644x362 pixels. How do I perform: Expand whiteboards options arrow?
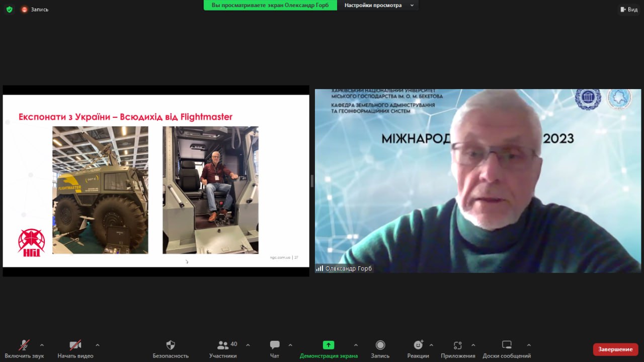click(529, 345)
